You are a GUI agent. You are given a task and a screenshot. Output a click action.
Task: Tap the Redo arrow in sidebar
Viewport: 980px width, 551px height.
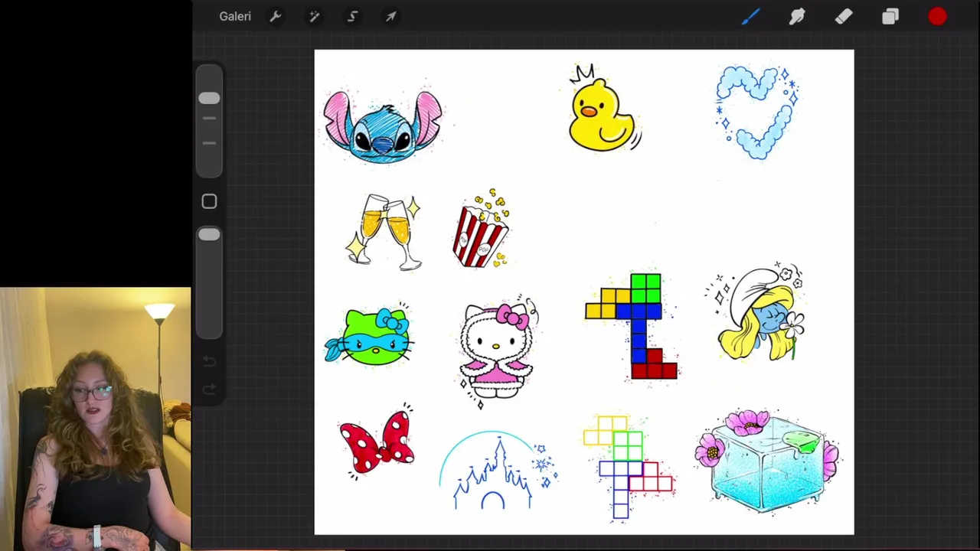209,390
